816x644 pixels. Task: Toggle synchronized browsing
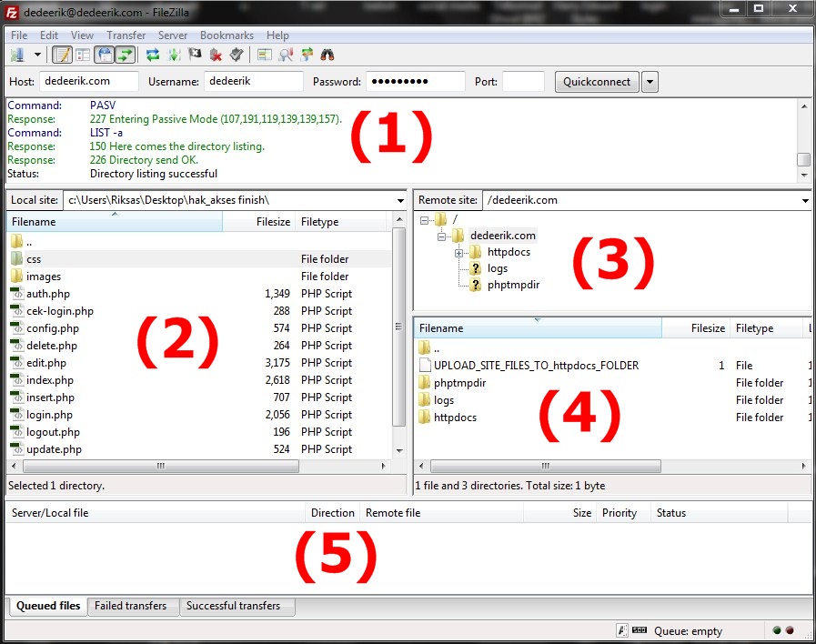(x=307, y=55)
